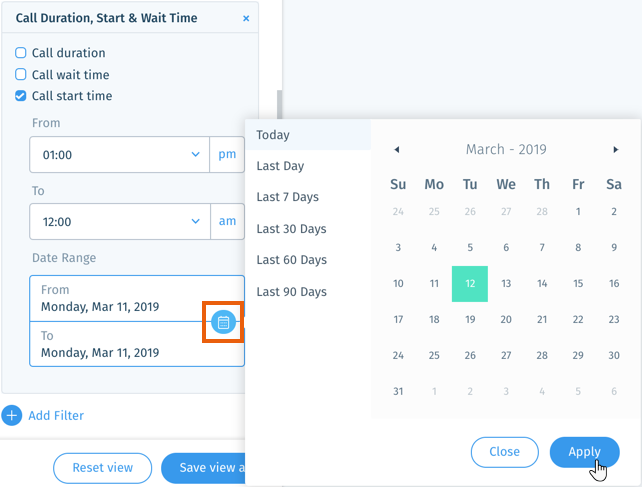Screen dimensions: 642x487
Task: Open the date range calendar icon
Action: point(223,322)
